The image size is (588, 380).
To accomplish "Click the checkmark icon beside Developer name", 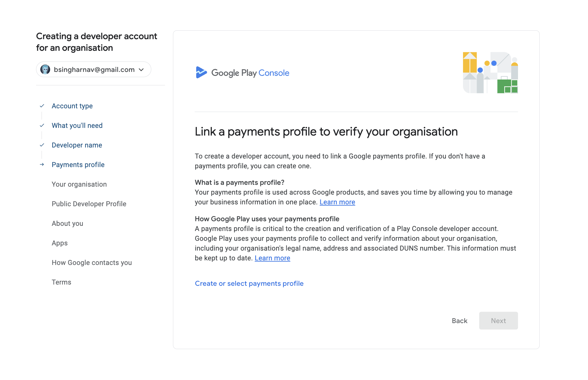I will click(x=42, y=145).
